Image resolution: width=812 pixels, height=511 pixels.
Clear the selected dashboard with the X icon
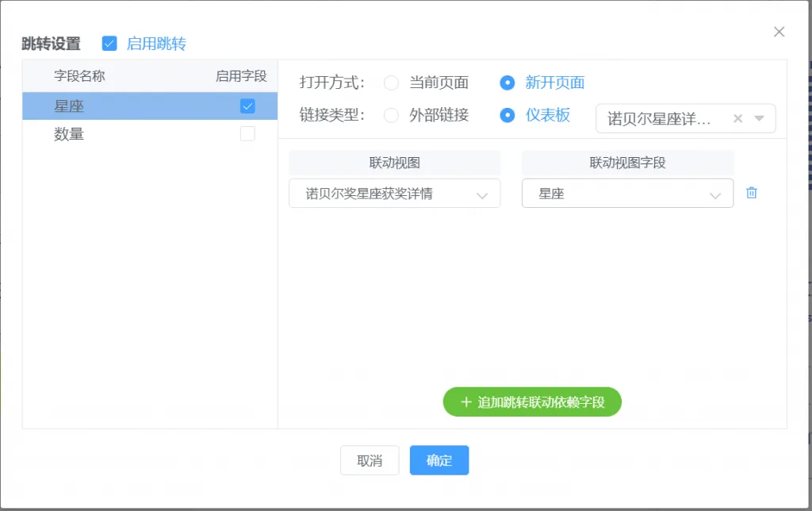click(x=738, y=119)
